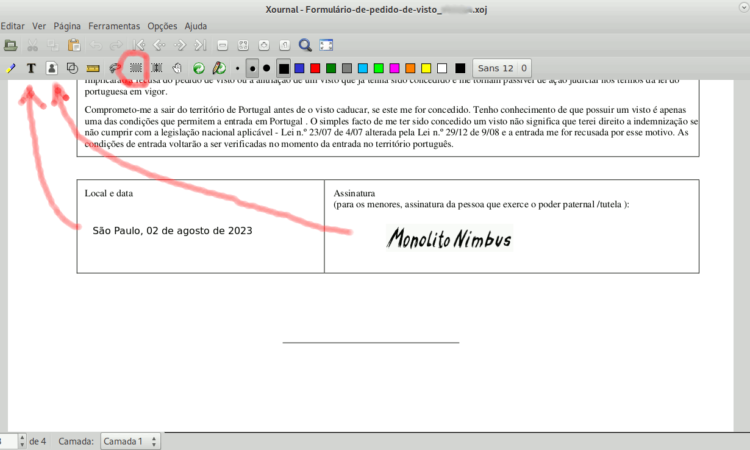
Task: Choose the medium thickness dot
Action: [x=252, y=68]
